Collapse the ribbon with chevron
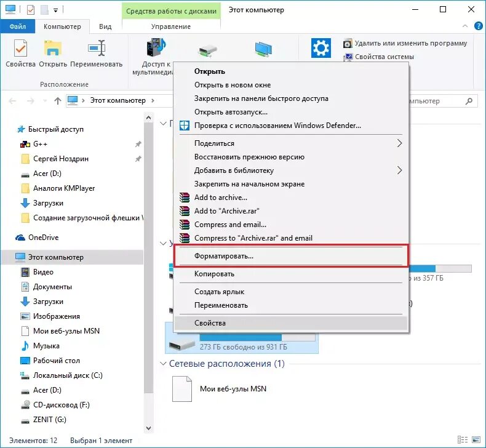 (x=465, y=26)
